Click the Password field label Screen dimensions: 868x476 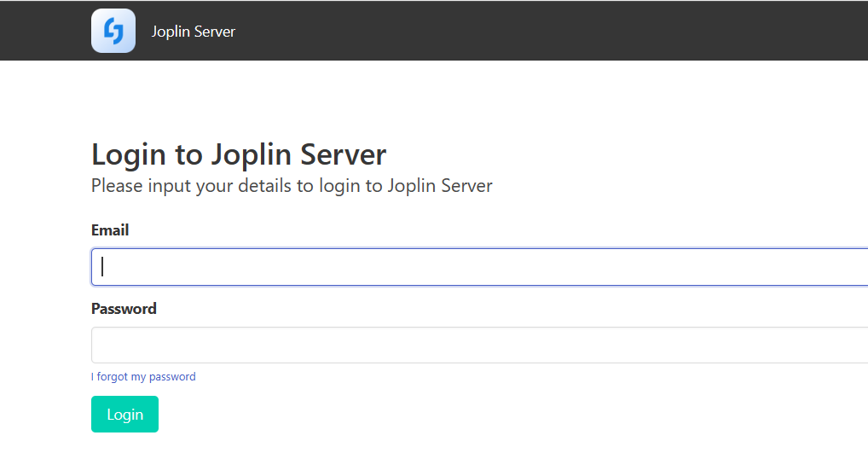click(124, 309)
